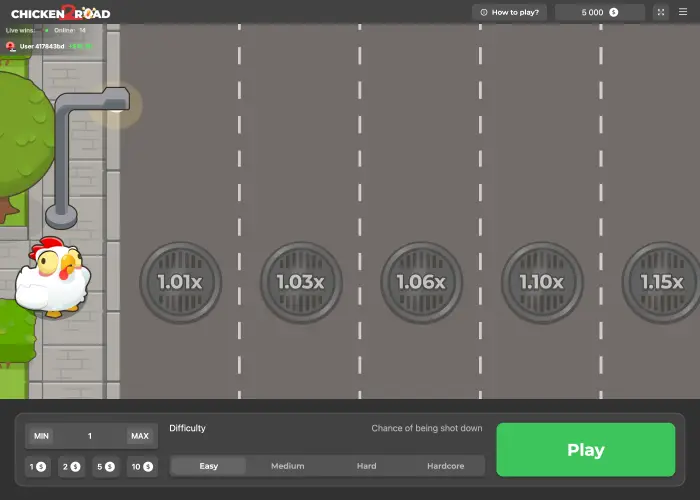Click the 5 000 balance display
The height and width of the screenshot is (500, 700).
[x=600, y=12]
